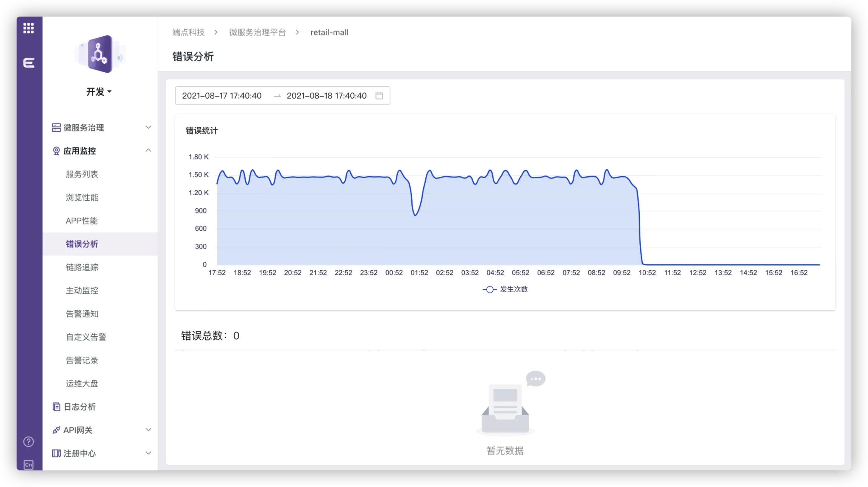Click 微服务治理平台 breadcrumb link
This screenshot has height=487, width=868.
(257, 32)
